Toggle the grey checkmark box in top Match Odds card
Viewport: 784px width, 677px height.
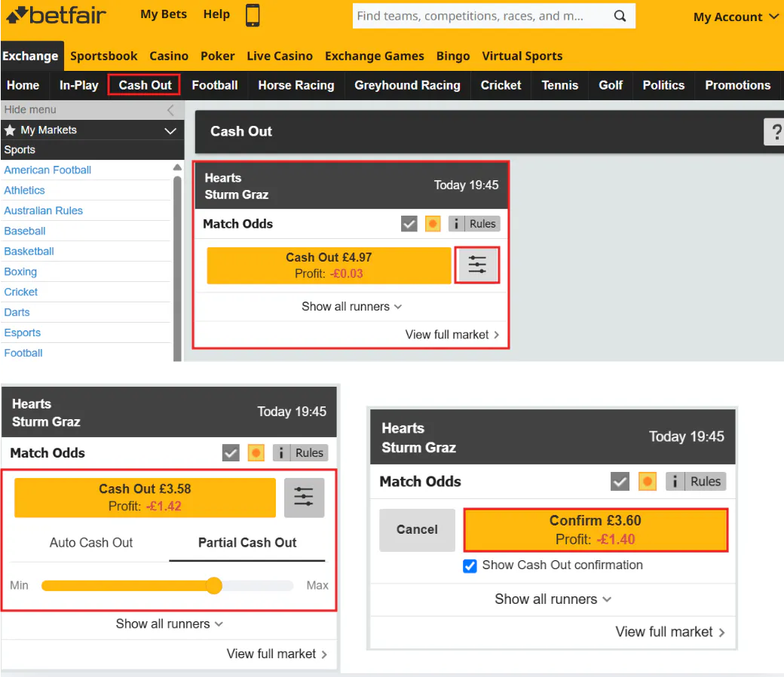pyautogui.click(x=409, y=223)
